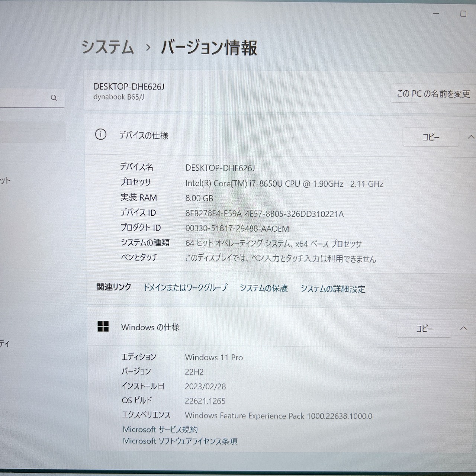Copy device specifications with コピー button

[x=431, y=137]
